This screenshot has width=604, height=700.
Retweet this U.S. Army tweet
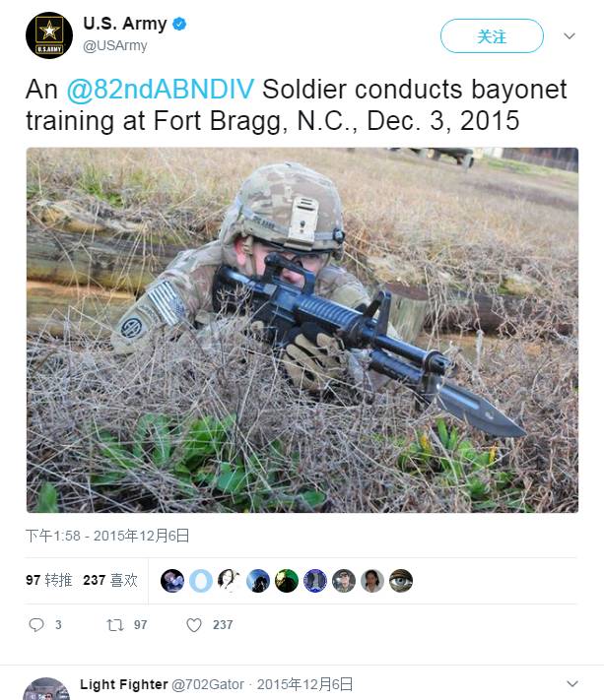[114, 625]
